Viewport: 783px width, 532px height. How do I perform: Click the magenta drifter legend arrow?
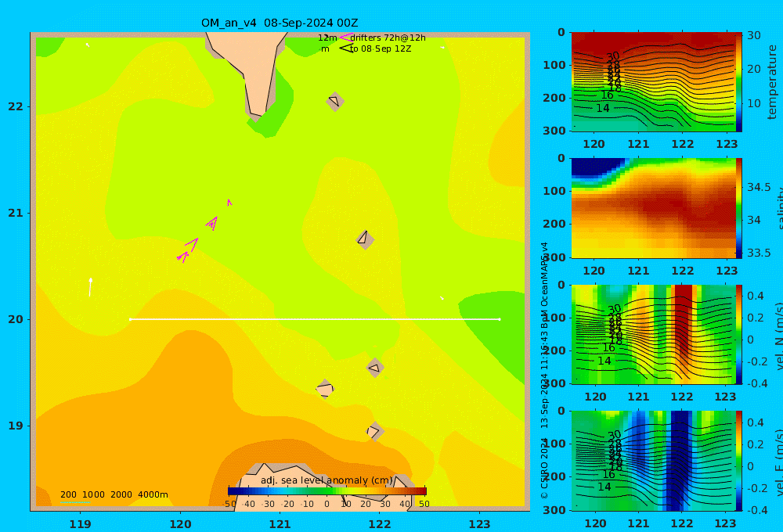[346, 38]
